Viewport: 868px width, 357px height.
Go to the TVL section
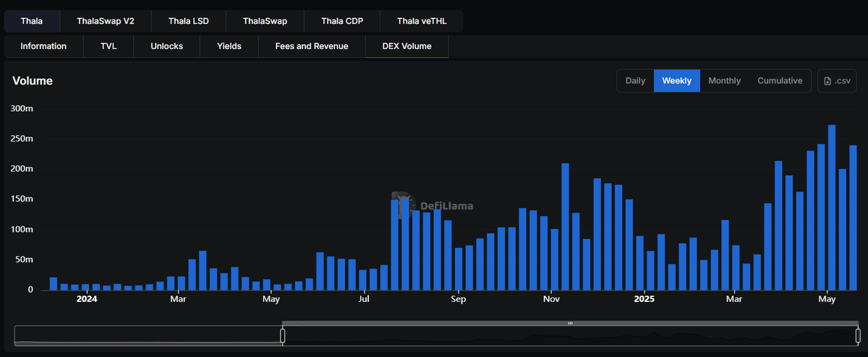point(108,46)
